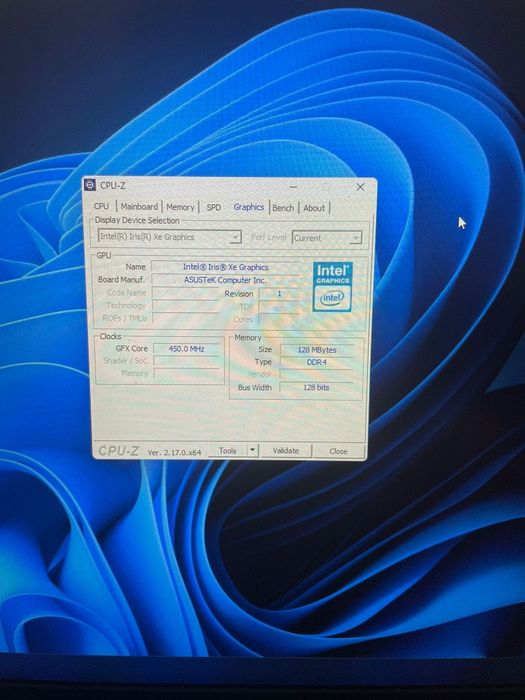Open the Mainboard tab
Viewport: 525px width, 700px height.
coord(139,207)
